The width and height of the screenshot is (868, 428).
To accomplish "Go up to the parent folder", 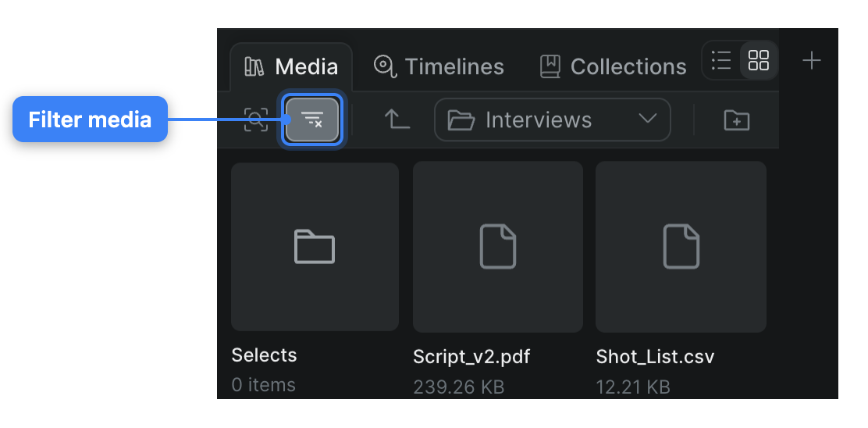I will point(397,119).
